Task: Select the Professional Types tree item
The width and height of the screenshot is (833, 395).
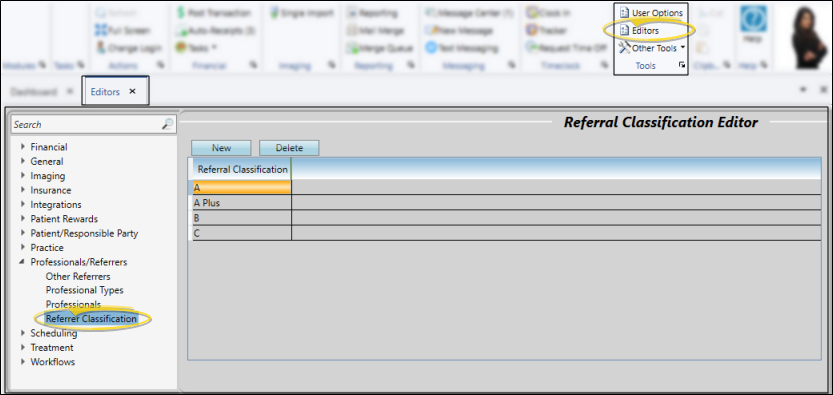Action: coord(84,290)
